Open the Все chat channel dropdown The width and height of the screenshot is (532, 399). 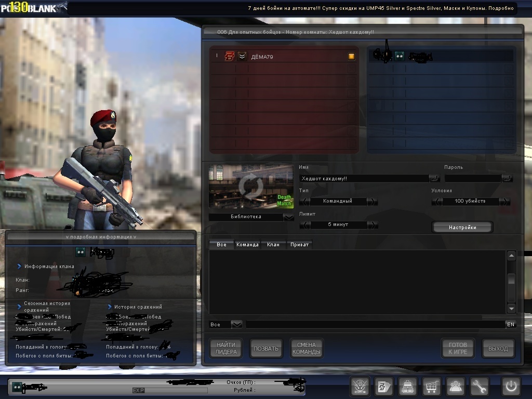[x=236, y=325]
